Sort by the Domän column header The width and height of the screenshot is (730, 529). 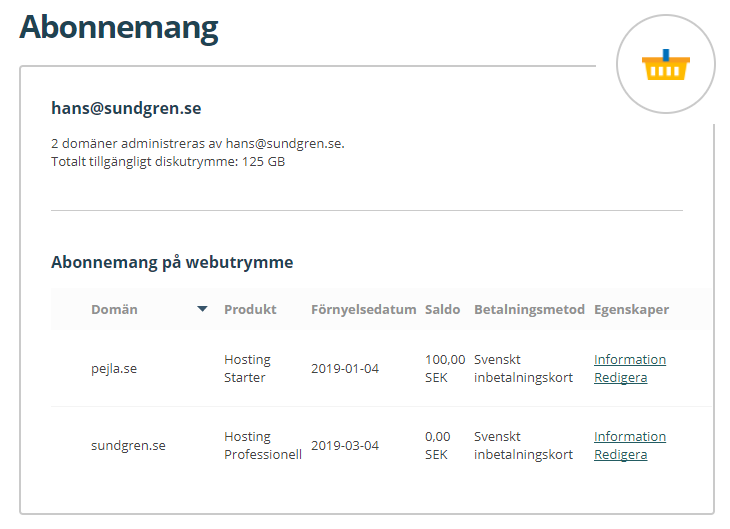point(115,309)
